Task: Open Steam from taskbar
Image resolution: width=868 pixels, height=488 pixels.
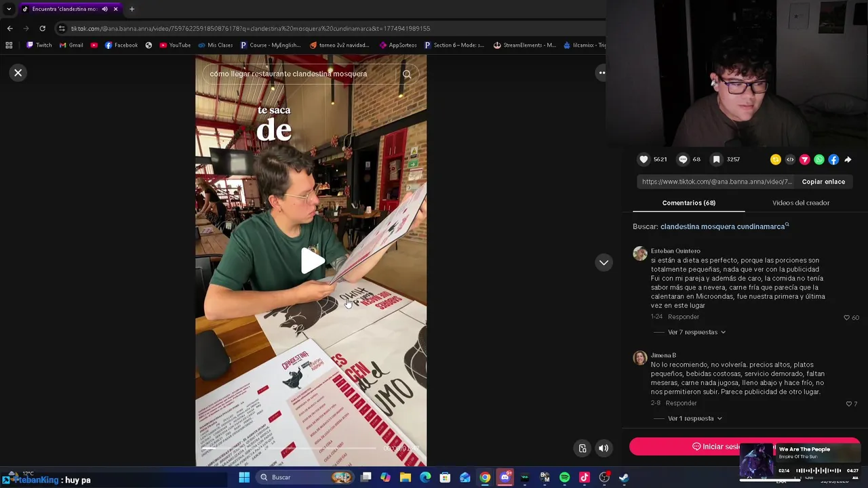Action: click(624, 477)
